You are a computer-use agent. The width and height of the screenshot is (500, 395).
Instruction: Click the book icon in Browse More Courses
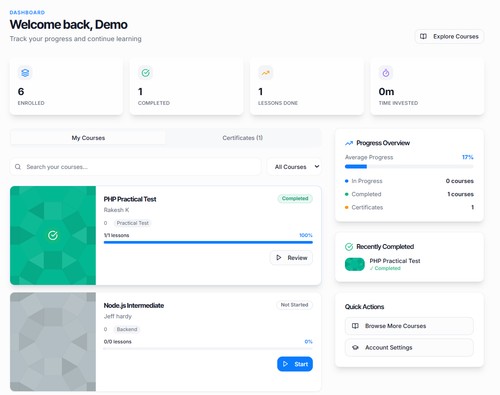pyautogui.click(x=355, y=326)
